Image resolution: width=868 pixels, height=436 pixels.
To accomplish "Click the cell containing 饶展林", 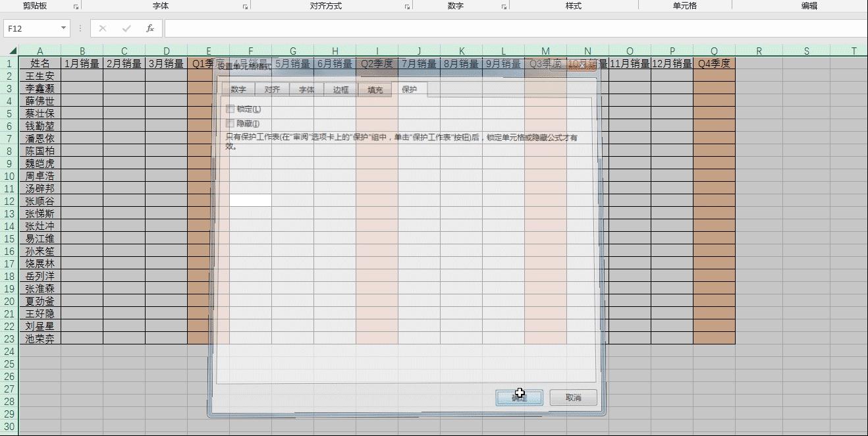I will (40, 263).
